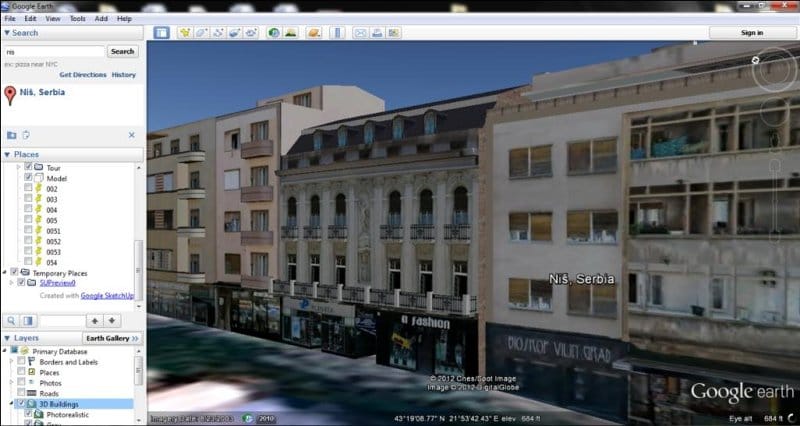Enable the Borders and Labels layer checkbox
The width and height of the screenshot is (800, 426).
(x=21, y=361)
